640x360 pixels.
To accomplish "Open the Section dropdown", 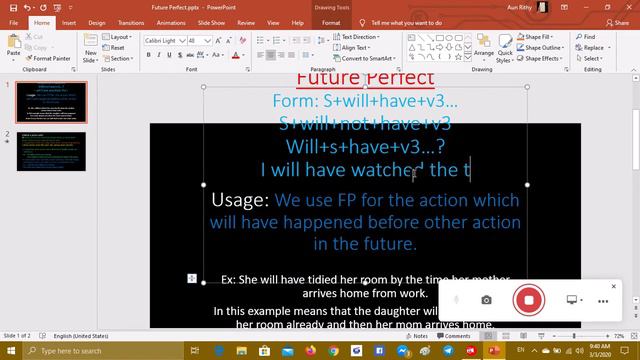I will point(118,58).
